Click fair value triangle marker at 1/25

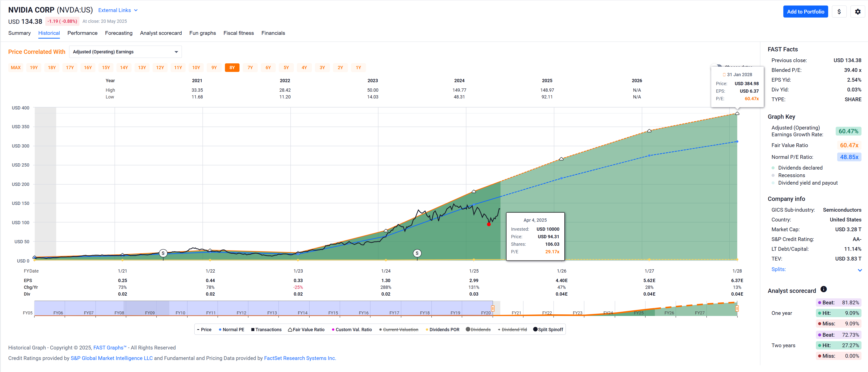click(474, 191)
